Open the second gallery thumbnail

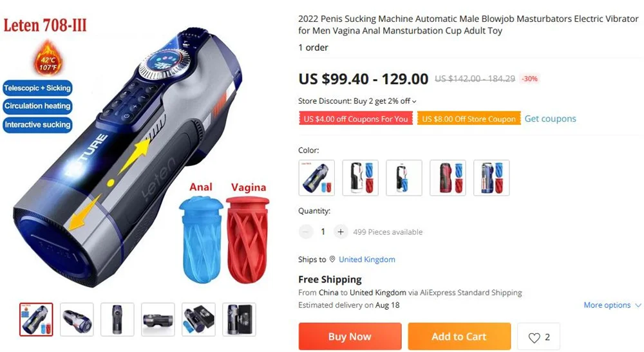point(77,320)
